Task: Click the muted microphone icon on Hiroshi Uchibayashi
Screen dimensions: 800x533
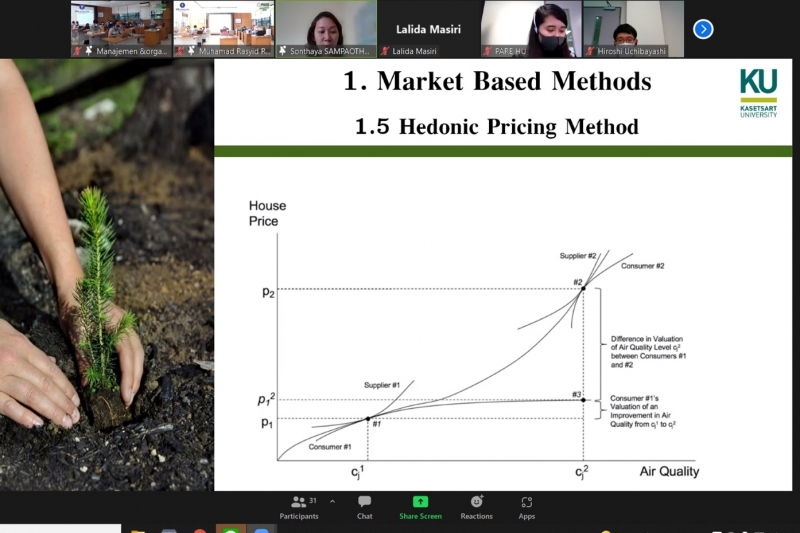Action: coord(590,50)
